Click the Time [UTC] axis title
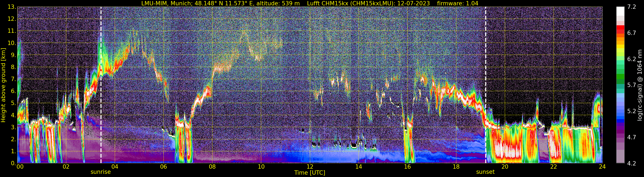This screenshot has width=644, height=177. pos(310,173)
